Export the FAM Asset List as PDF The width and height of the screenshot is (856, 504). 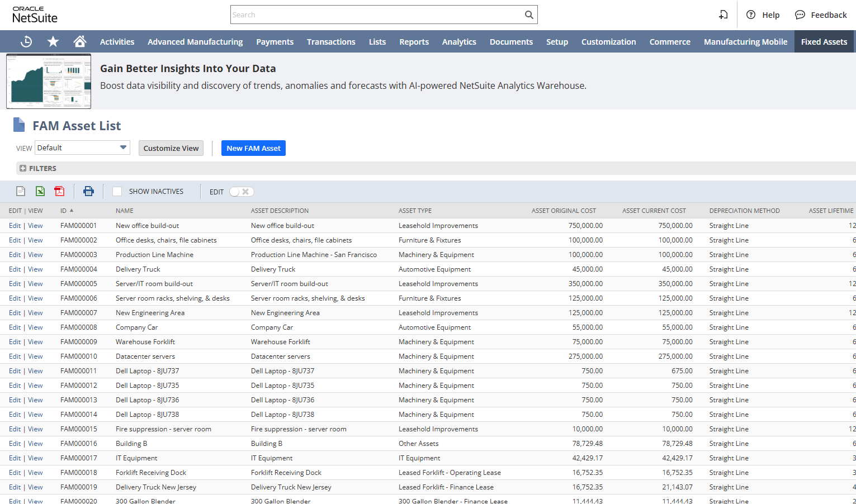click(x=59, y=191)
